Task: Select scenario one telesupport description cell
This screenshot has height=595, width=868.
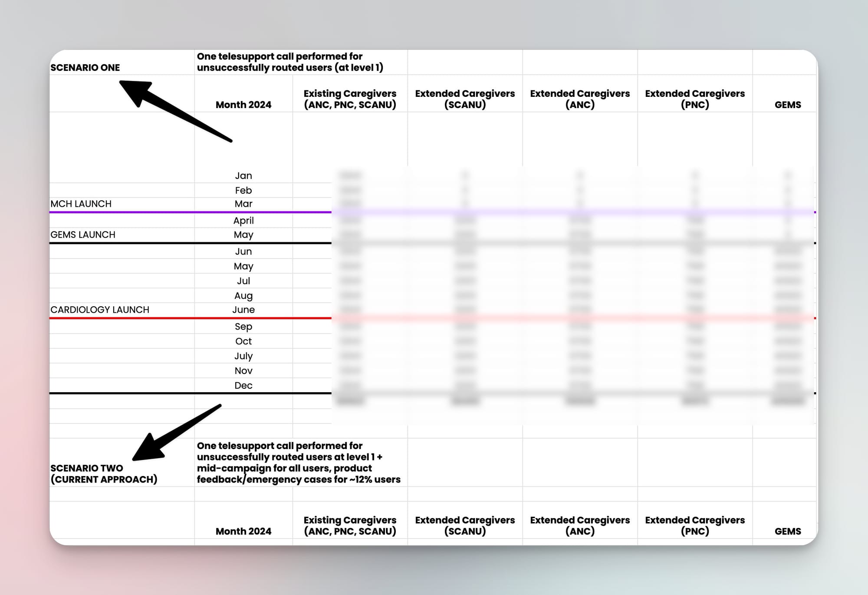Action: [290, 62]
